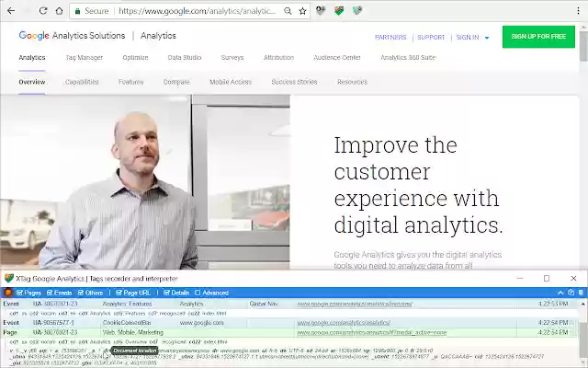The image size is (588, 368).
Task: Select the CookieConsentBar event row text
Action: coord(127,323)
